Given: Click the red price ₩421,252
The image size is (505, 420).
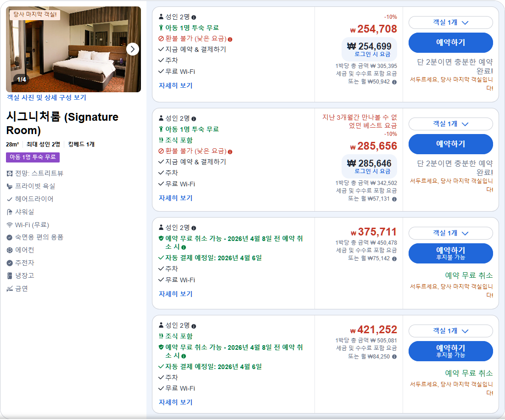Looking at the screenshot, I should click(374, 330).
